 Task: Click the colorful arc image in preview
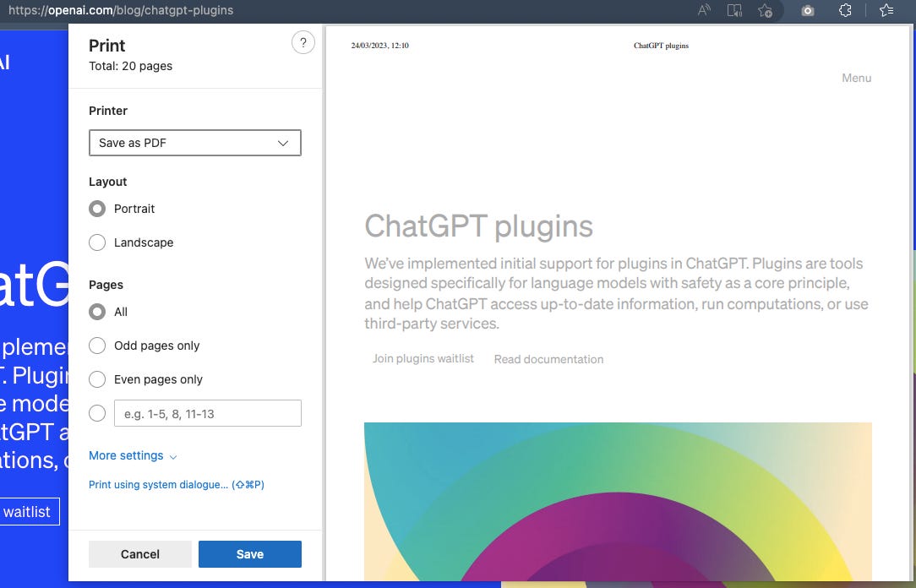618,502
